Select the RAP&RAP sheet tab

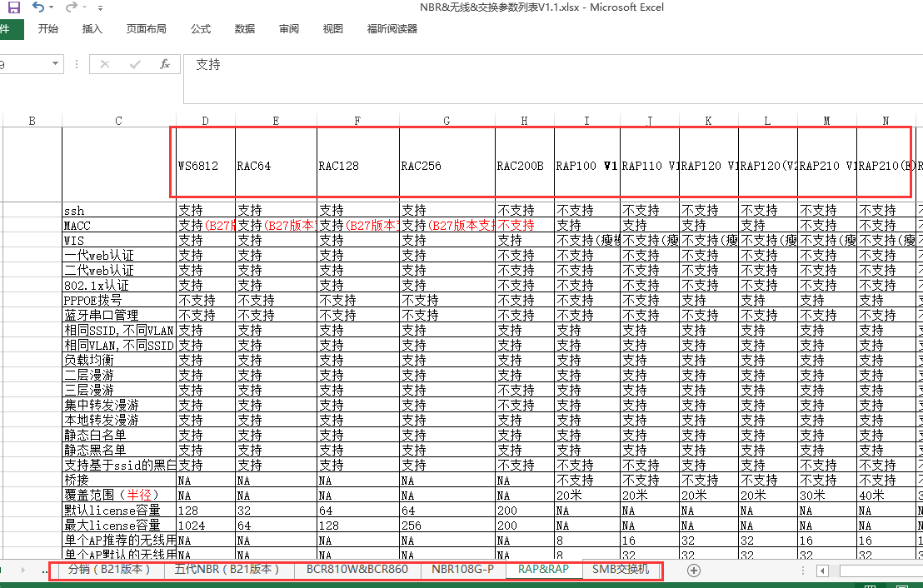pyautogui.click(x=543, y=569)
